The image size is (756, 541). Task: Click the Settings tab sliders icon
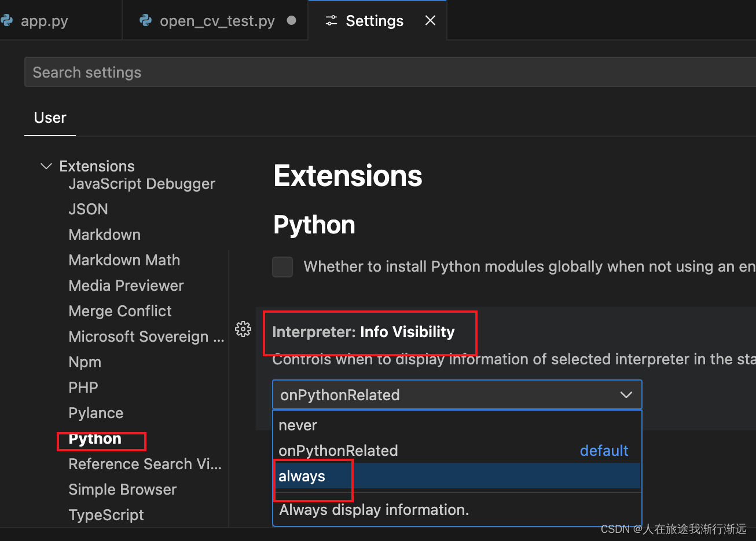point(331,21)
